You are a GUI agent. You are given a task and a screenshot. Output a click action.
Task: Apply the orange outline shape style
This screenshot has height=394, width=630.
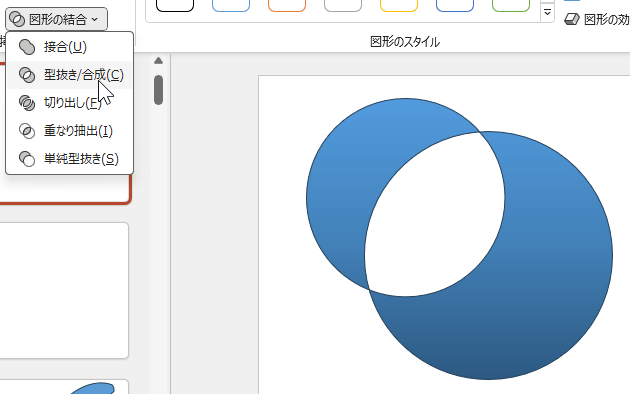[x=287, y=6]
